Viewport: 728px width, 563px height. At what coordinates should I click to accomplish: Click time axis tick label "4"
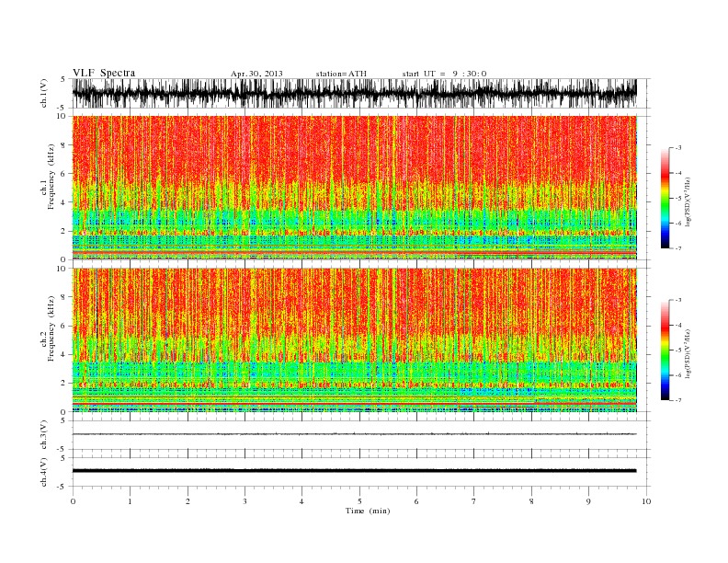[x=301, y=501]
